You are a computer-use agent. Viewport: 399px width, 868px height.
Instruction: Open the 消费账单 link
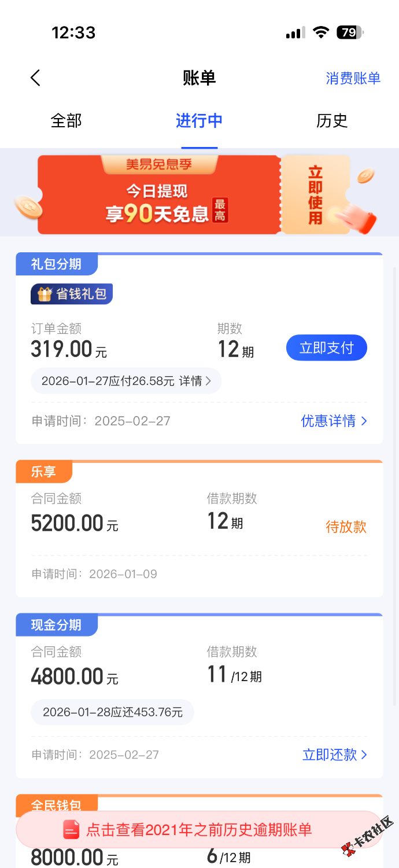[353, 78]
